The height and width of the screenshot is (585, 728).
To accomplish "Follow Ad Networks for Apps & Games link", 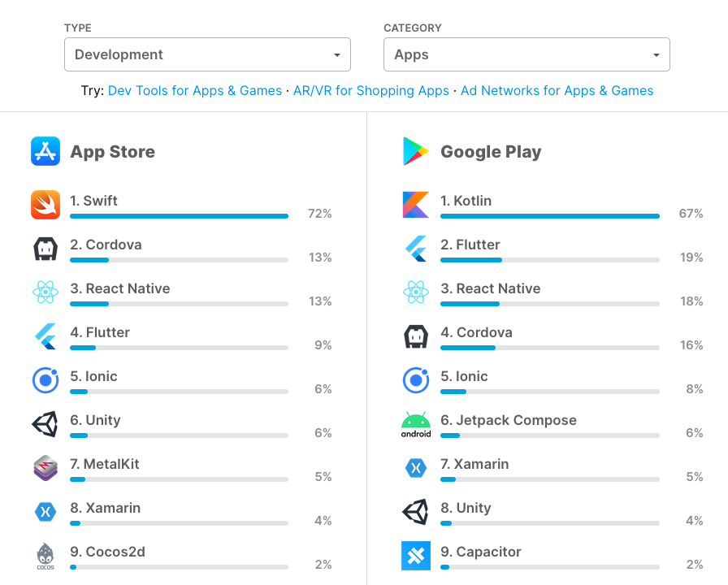I will (557, 90).
